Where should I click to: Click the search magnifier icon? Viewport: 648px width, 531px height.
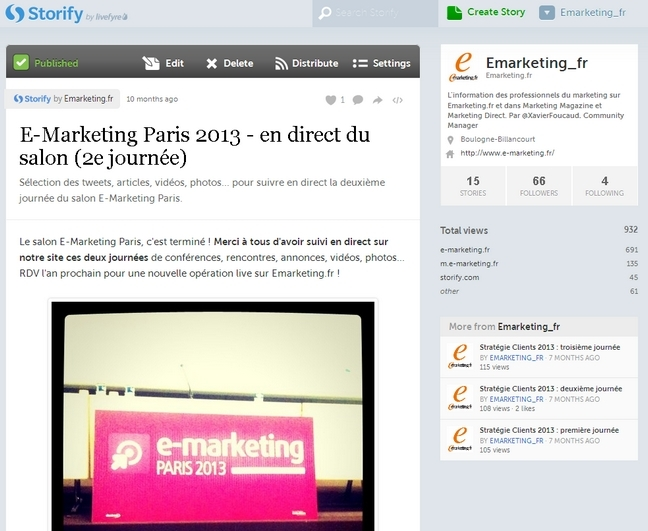325,13
